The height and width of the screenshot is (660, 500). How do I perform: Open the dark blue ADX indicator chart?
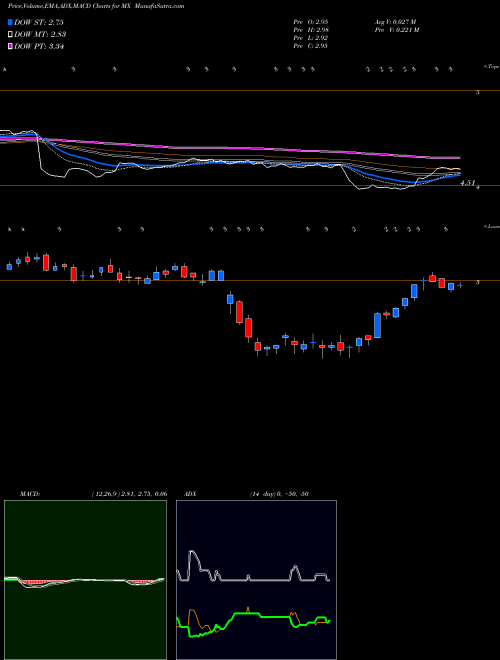pyautogui.click(x=256, y=580)
